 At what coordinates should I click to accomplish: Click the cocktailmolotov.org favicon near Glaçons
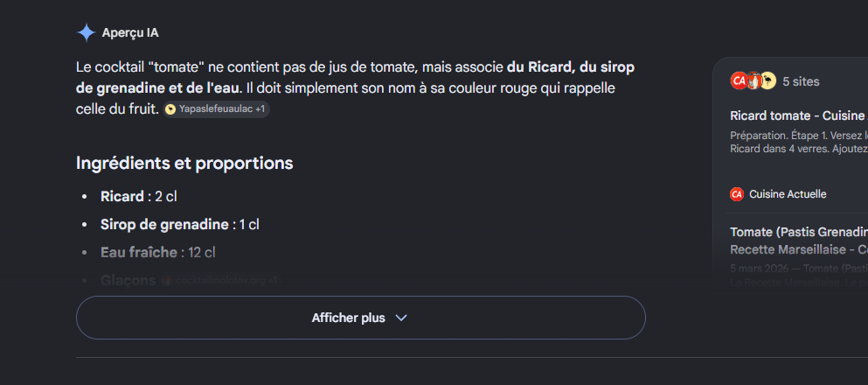pyautogui.click(x=166, y=281)
